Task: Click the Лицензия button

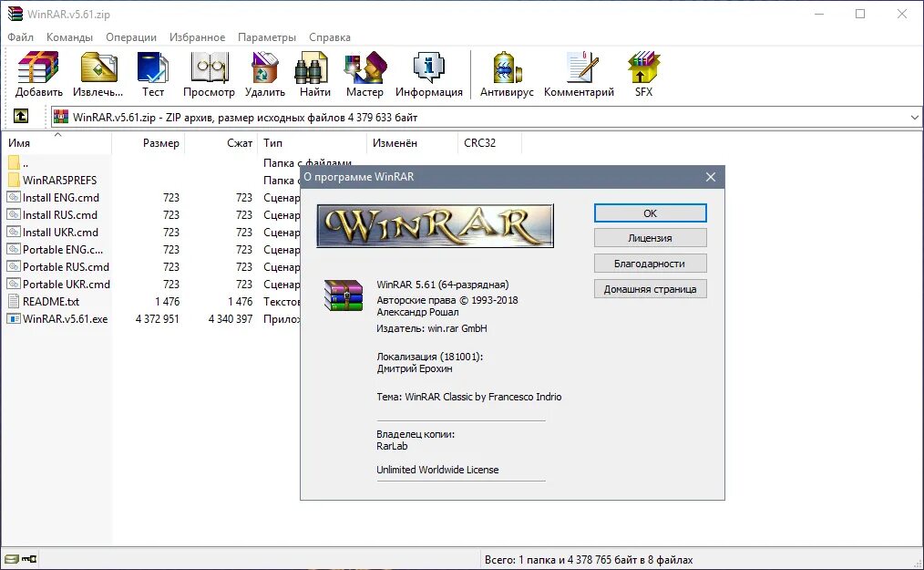Action: click(649, 237)
